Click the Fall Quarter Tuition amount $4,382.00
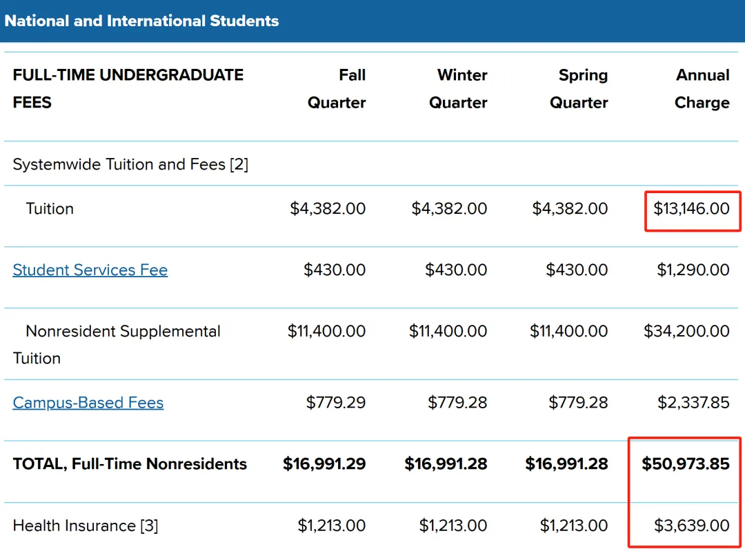Viewport: 745px width, 560px height. 328,208
